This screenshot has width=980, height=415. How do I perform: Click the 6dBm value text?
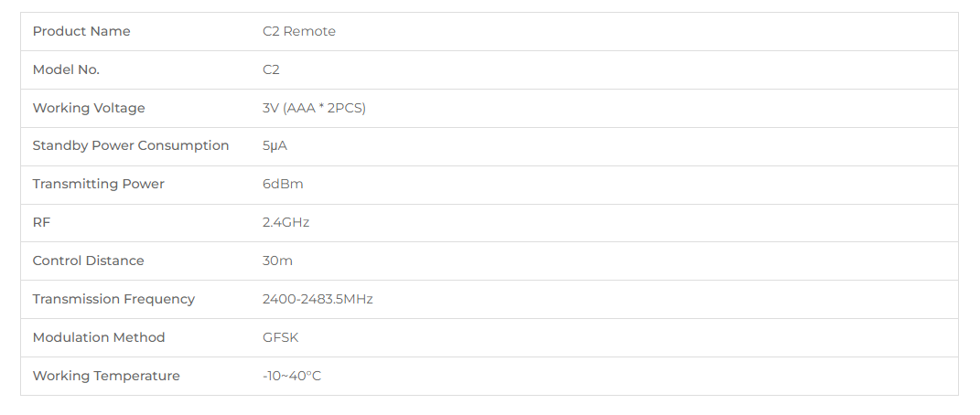point(283,184)
